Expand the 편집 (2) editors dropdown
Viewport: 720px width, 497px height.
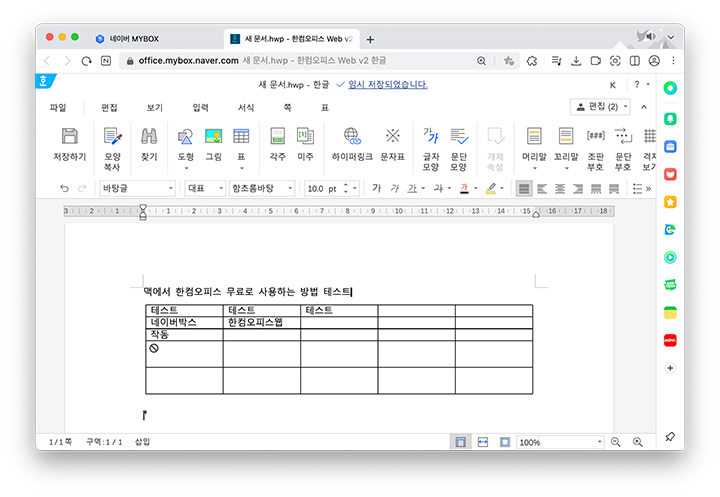tap(601, 107)
